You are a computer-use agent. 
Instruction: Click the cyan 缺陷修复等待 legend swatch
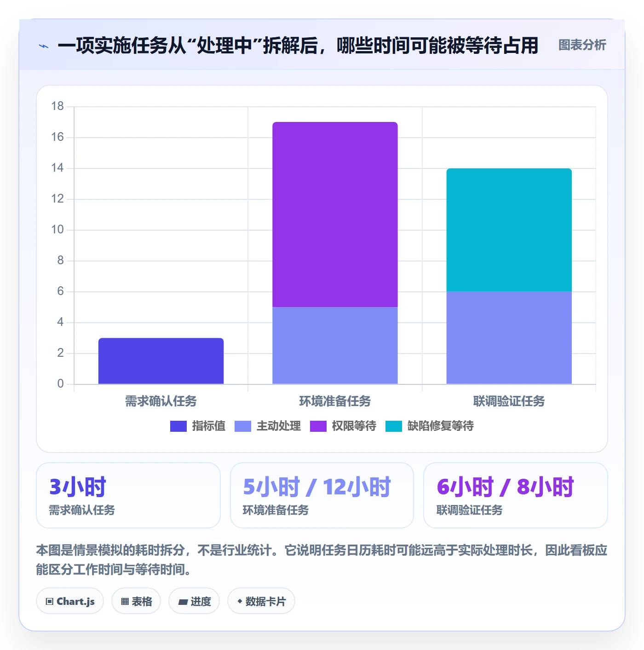point(394,426)
